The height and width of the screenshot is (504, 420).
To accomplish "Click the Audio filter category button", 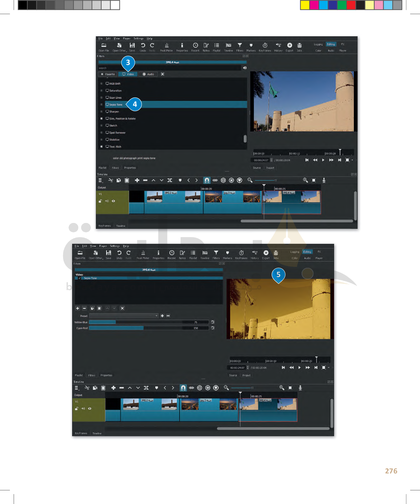I will coord(148,74).
